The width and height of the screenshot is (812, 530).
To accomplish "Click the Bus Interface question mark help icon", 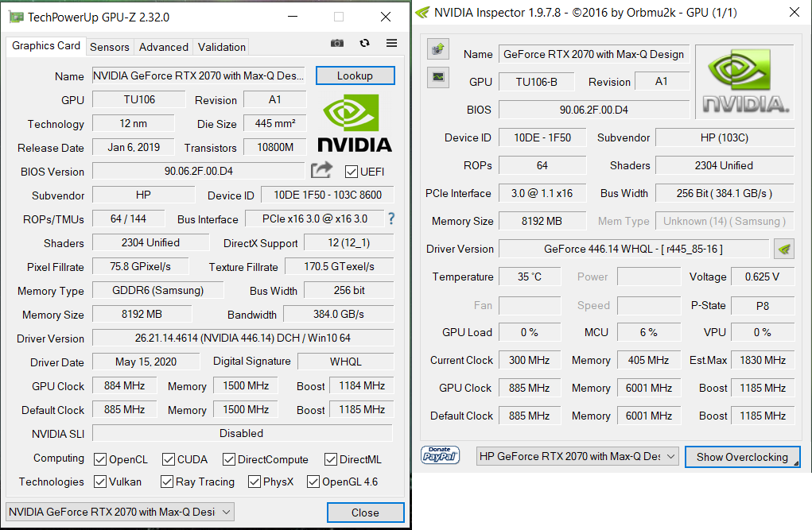I will click(391, 219).
